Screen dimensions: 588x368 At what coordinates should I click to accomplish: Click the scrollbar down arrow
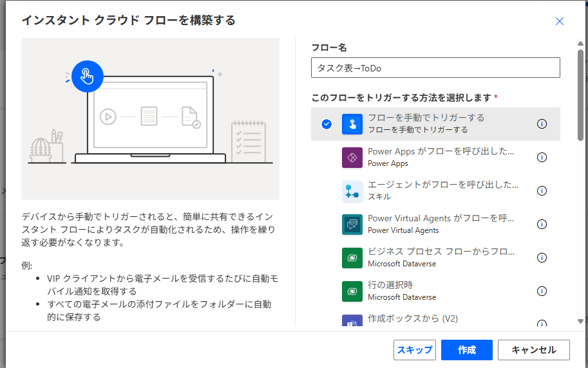[580, 321]
